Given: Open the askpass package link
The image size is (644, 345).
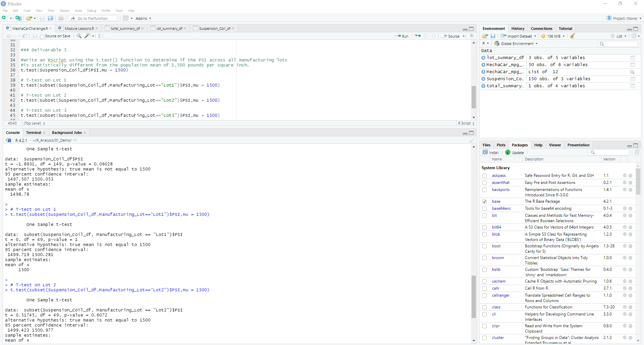Looking at the screenshot, I should (x=499, y=176).
